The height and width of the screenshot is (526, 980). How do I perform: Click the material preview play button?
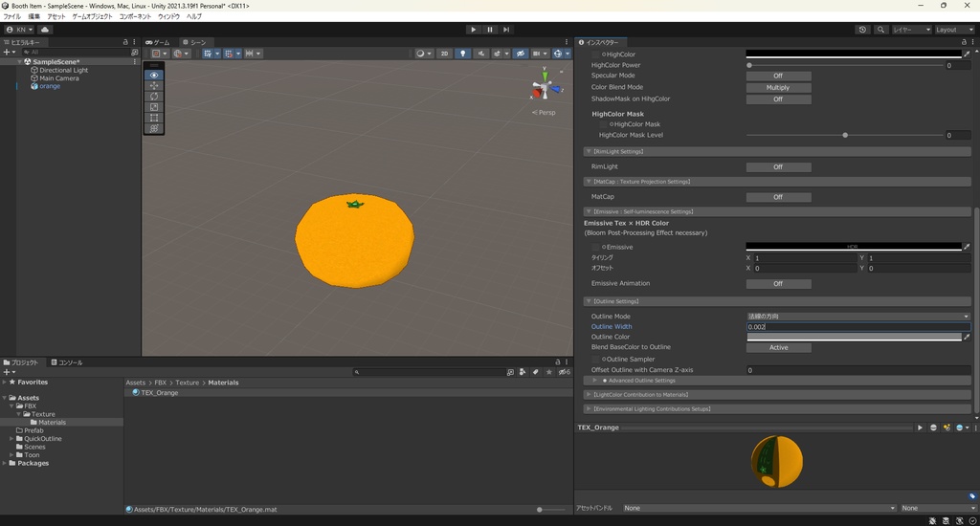pos(920,427)
